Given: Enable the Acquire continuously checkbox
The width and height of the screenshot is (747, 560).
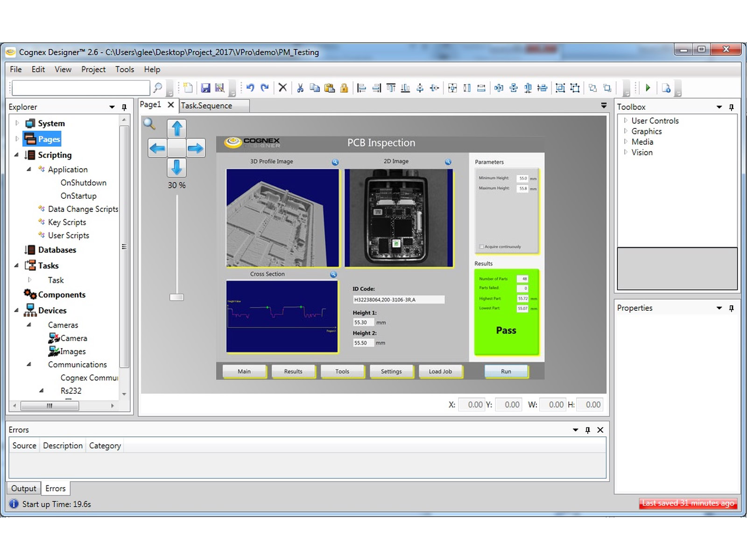Looking at the screenshot, I should coord(481,246).
